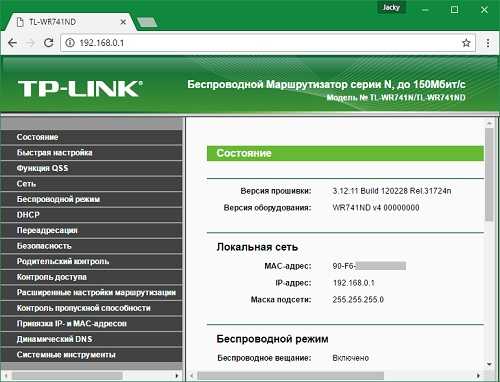Click the browser forward arrow
Screen dimensions: 500x382
tap(31, 43)
